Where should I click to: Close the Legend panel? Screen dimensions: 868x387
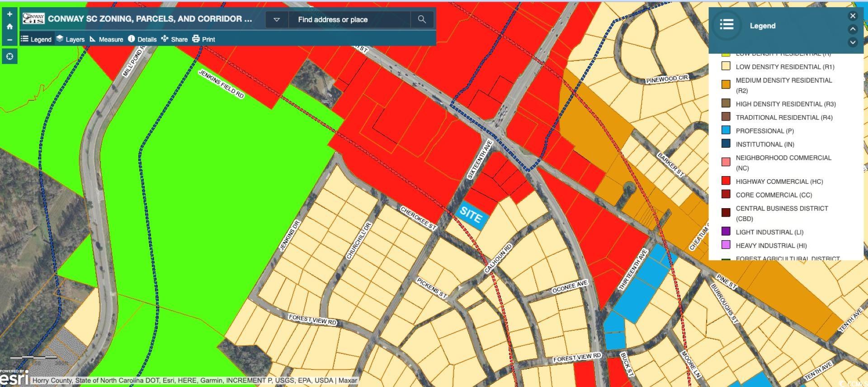coord(853,16)
